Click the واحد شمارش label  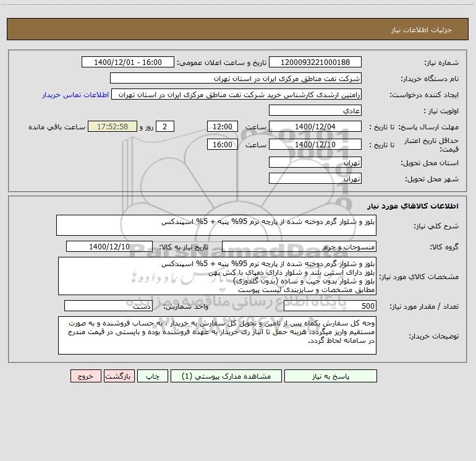pyautogui.click(x=186, y=306)
